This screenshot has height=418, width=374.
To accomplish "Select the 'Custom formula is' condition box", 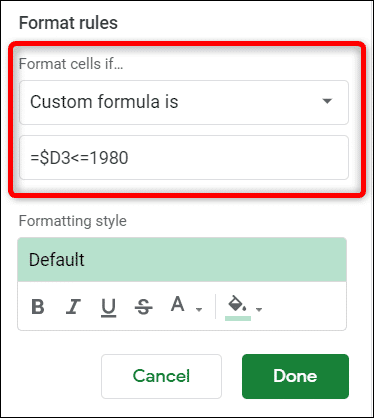I will (x=184, y=102).
